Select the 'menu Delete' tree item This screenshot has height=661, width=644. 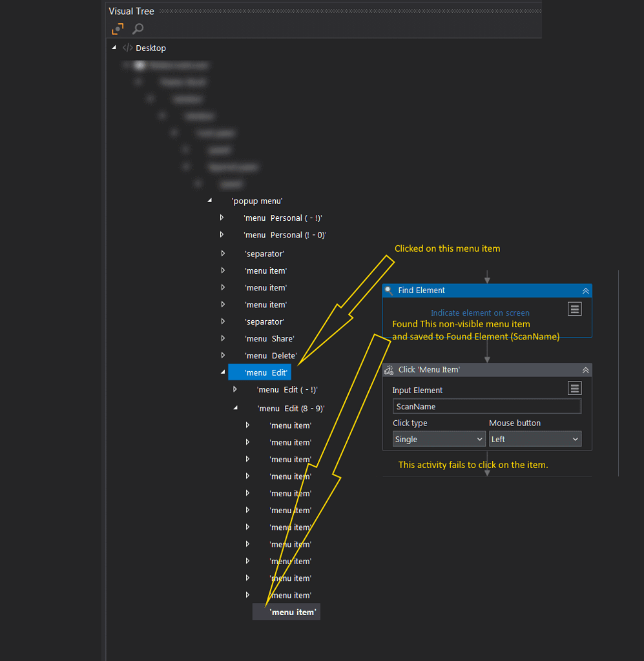pyautogui.click(x=270, y=356)
